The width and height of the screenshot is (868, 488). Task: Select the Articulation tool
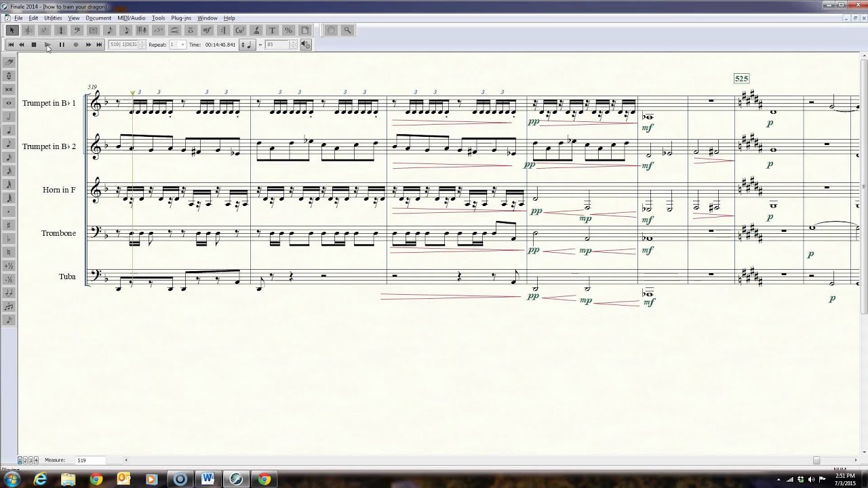coord(191,30)
